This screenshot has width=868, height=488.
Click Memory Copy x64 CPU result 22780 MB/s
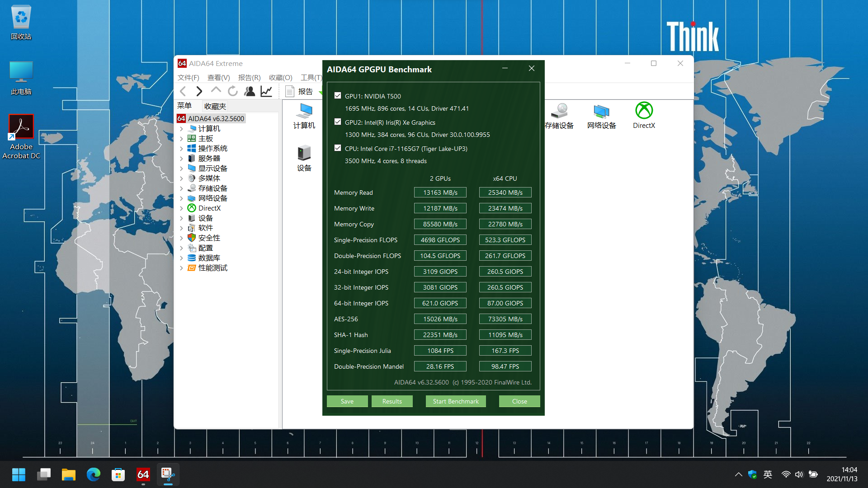(505, 224)
